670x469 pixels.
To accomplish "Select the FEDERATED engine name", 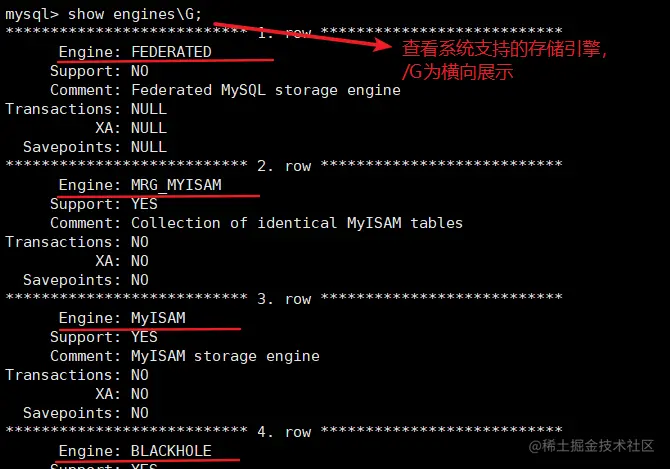I will (171, 52).
